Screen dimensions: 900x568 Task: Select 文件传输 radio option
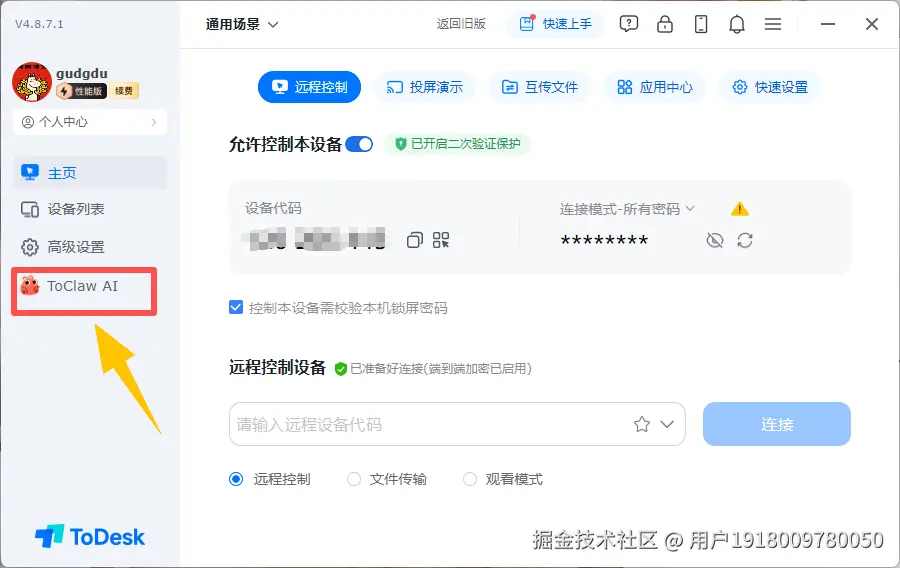click(354, 479)
